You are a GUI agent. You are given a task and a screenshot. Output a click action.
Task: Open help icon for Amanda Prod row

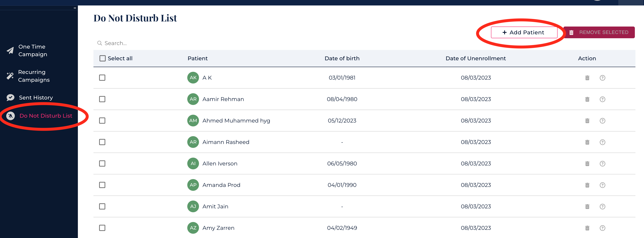tap(603, 185)
